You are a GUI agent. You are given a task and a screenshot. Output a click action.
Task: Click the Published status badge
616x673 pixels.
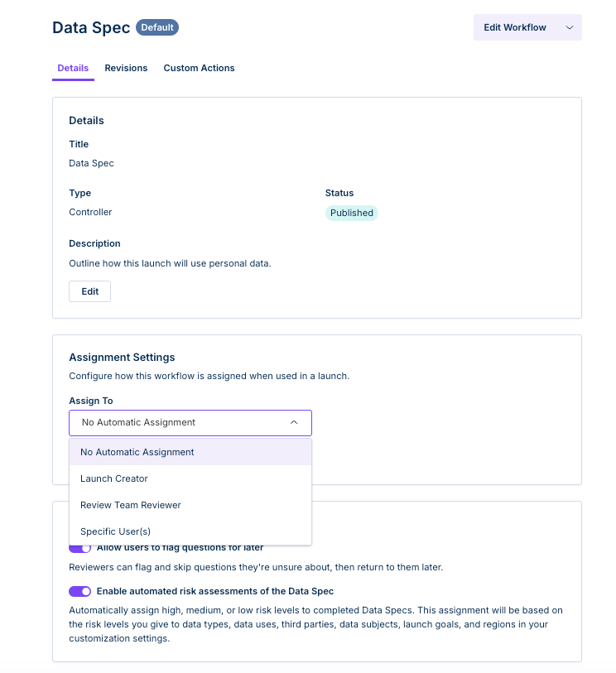(x=352, y=213)
